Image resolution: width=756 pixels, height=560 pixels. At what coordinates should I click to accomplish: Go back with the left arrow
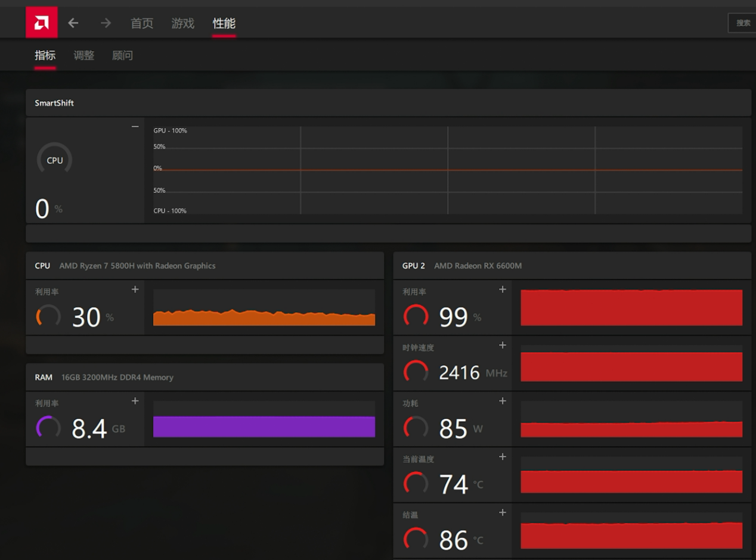tap(73, 23)
